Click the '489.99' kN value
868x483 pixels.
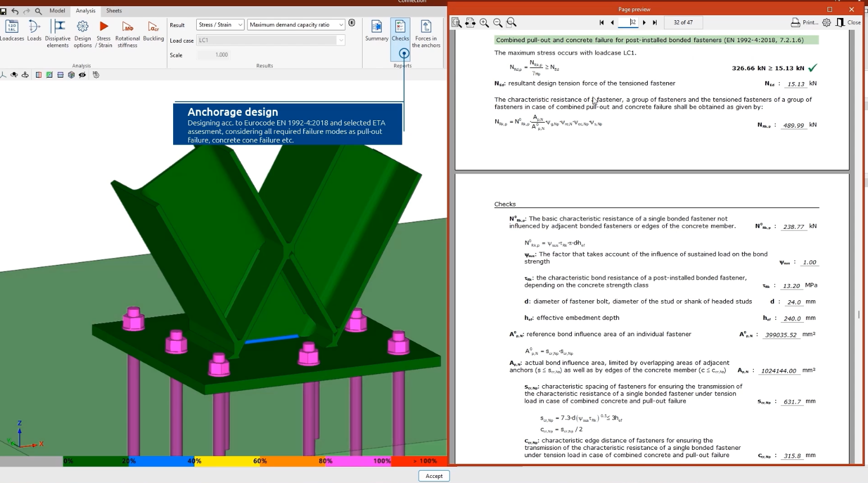point(793,125)
